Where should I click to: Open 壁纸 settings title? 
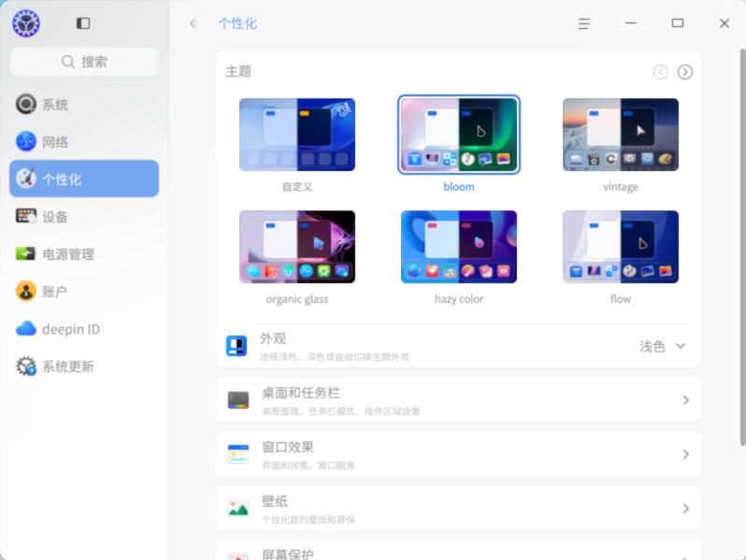pos(275,501)
